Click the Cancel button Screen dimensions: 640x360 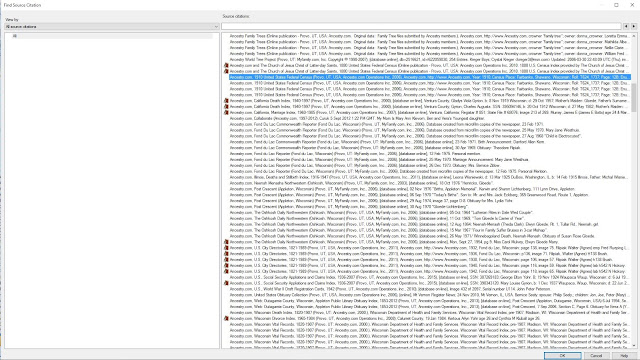tap(596, 356)
